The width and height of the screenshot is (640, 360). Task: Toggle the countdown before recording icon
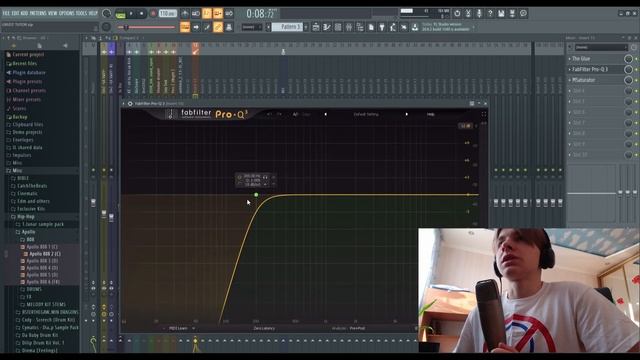coord(207,13)
